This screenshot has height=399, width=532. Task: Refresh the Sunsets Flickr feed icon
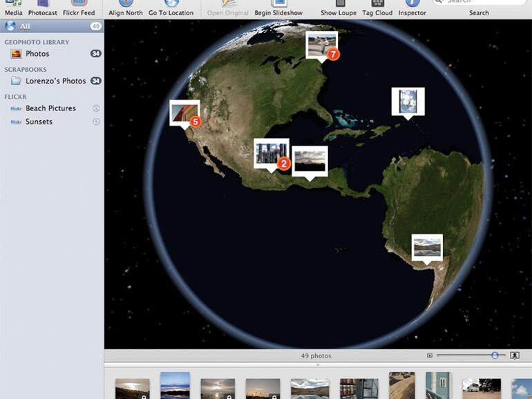(x=96, y=121)
